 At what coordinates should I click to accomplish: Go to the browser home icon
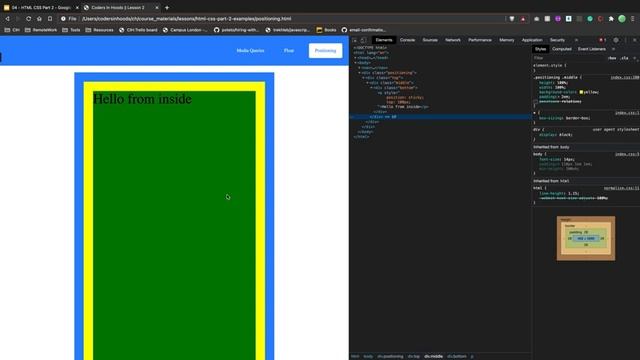pyautogui.click(x=39, y=19)
